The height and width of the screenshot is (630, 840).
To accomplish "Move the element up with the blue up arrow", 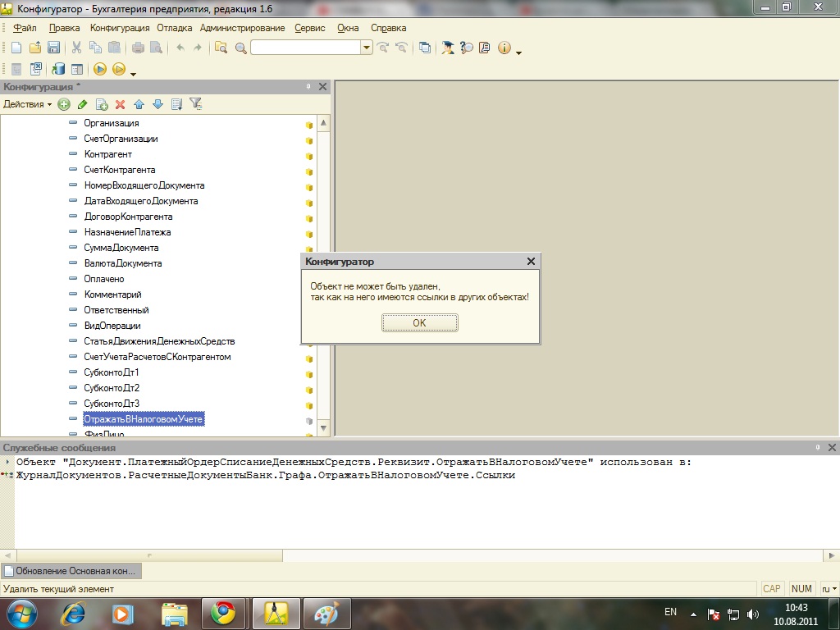I will [139, 104].
